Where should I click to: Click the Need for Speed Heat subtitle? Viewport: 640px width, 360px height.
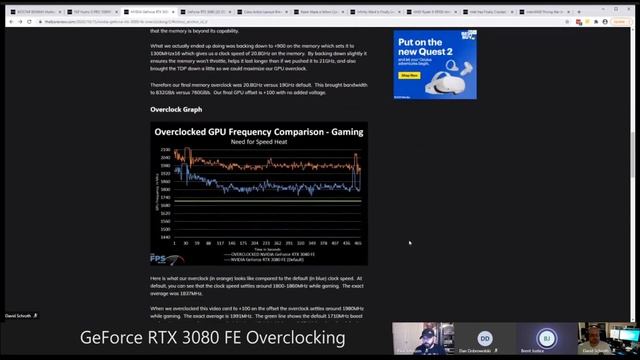pyautogui.click(x=259, y=142)
